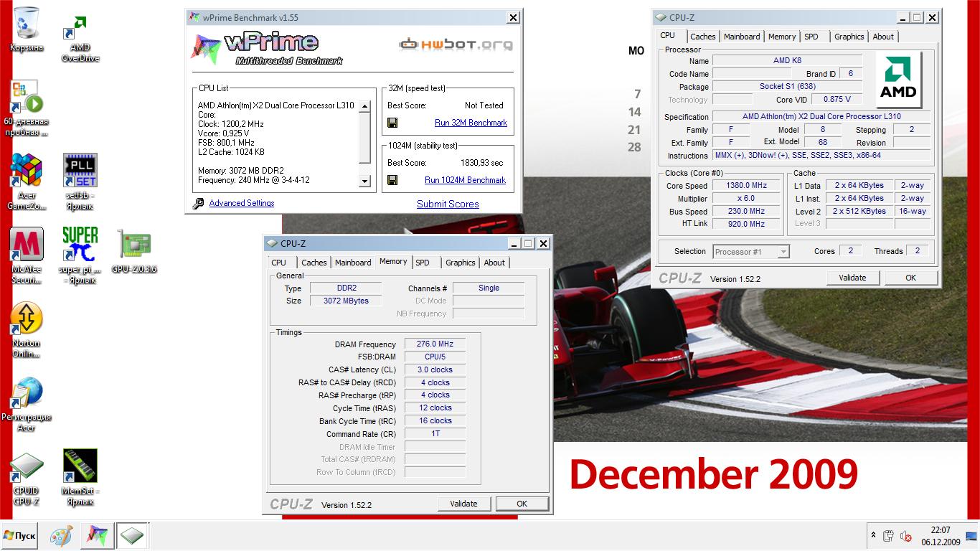
Task: Click the save icon beside 1024M benchmark
Action: click(392, 180)
